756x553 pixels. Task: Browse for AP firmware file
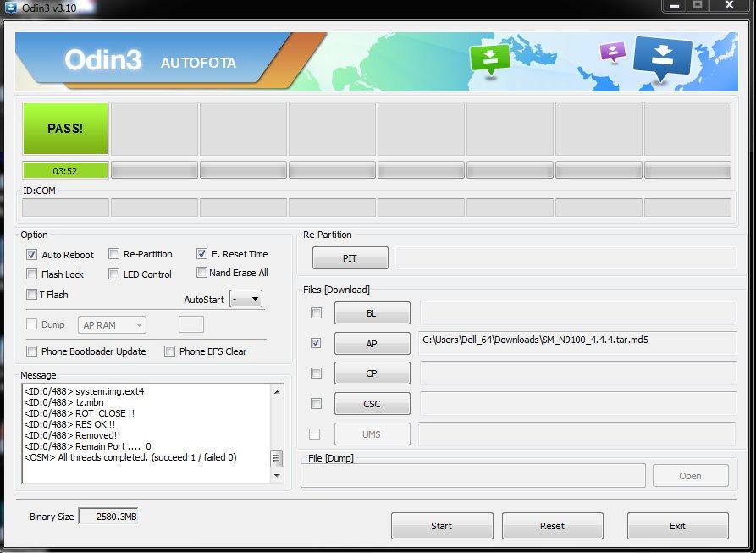pyautogui.click(x=372, y=343)
